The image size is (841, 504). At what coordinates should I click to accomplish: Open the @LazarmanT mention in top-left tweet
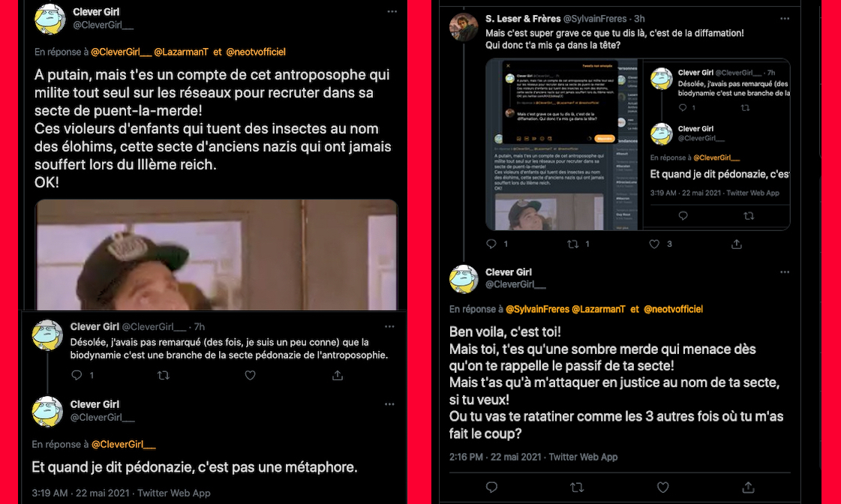tap(182, 52)
